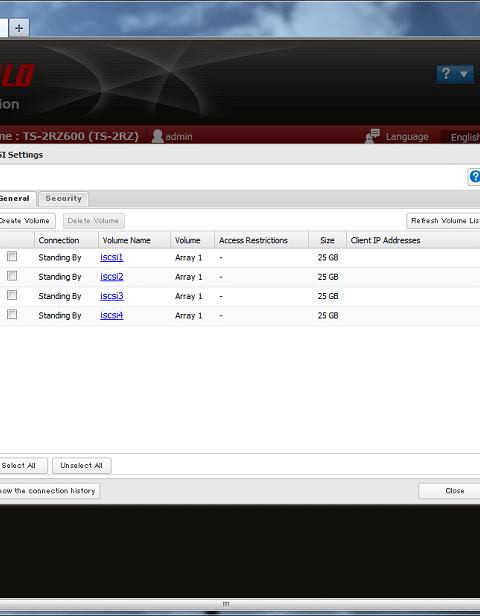
Task: Click the Language icon
Action: pyautogui.click(x=372, y=136)
